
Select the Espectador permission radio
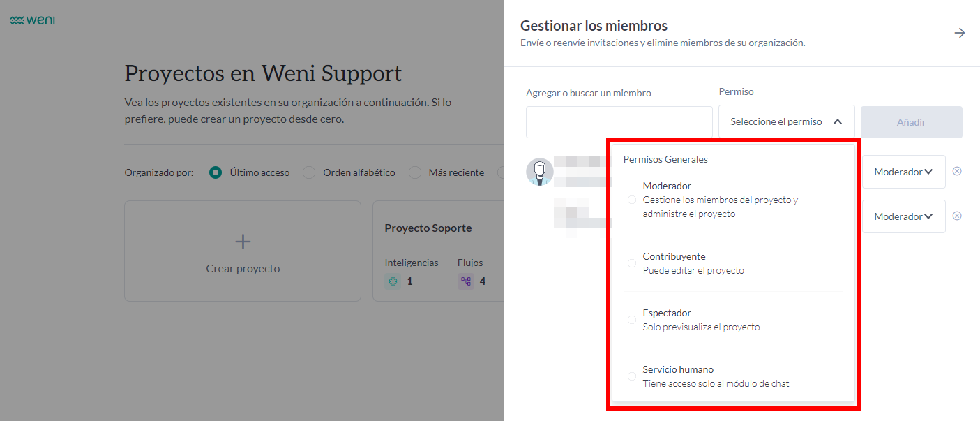click(632, 320)
